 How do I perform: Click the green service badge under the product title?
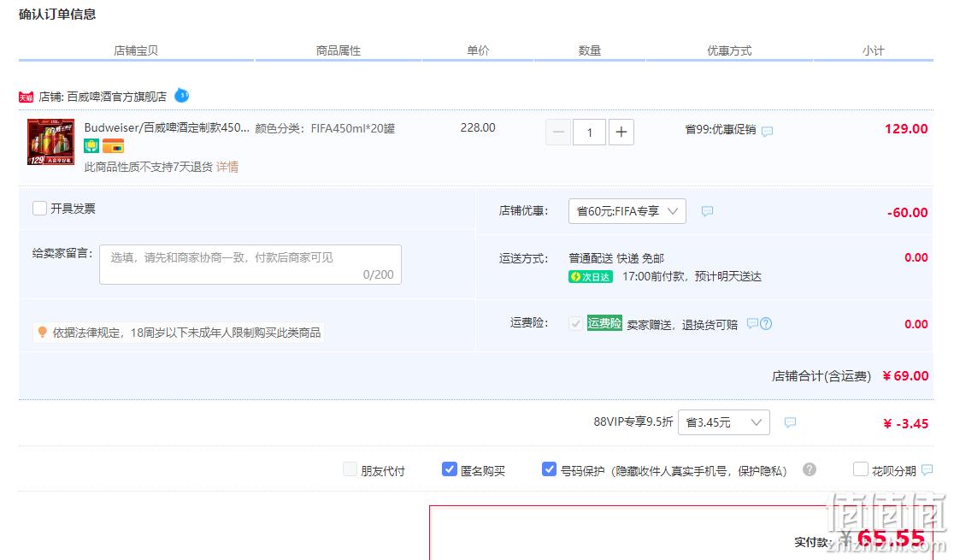click(91, 146)
